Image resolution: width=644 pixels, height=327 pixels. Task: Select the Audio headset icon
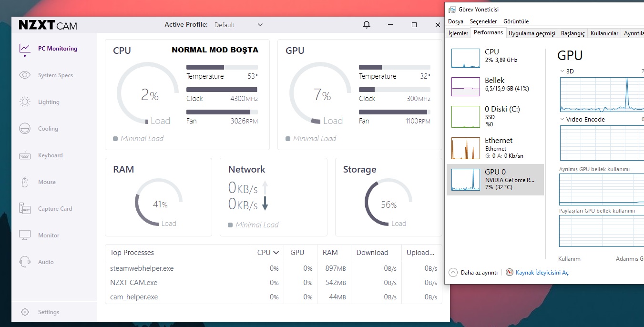[x=25, y=262]
